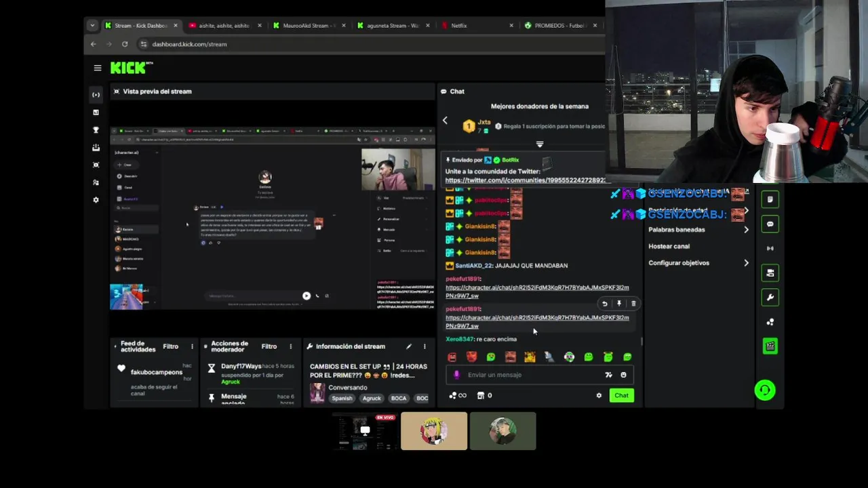Viewport: 868px width, 488px height.
Task: Click the green Chat send button
Action: pyautogui.click(x=621, y=396)
